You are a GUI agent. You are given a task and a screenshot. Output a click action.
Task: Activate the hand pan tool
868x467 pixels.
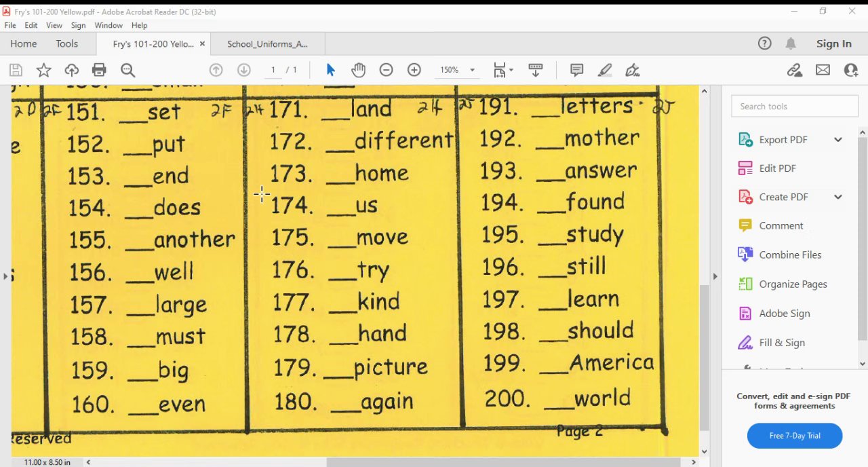click(x=358, y=70)
